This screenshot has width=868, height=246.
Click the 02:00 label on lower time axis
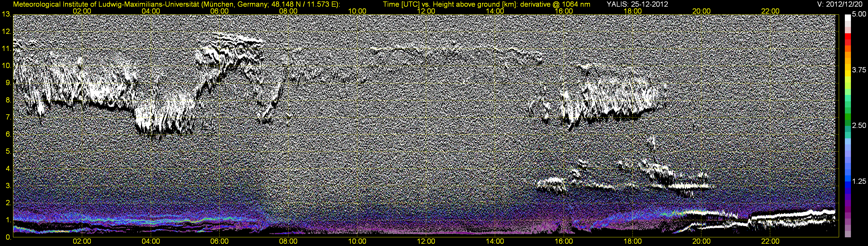pos(82,242)
